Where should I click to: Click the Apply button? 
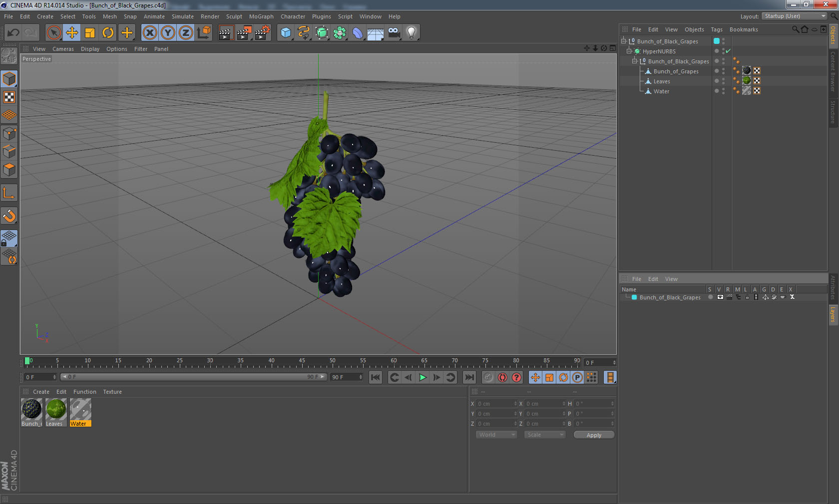[x=594, y=435]
